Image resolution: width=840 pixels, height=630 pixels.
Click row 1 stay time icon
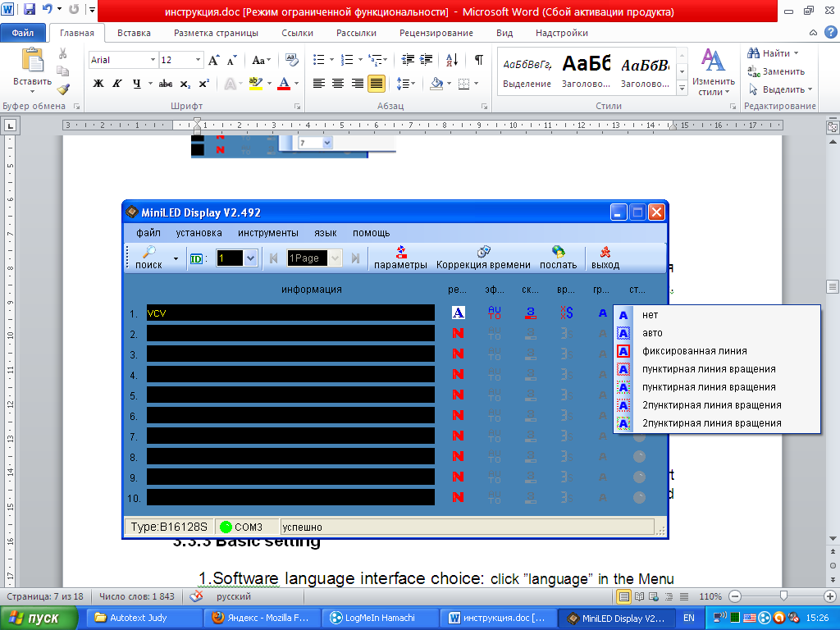[566, 313]
